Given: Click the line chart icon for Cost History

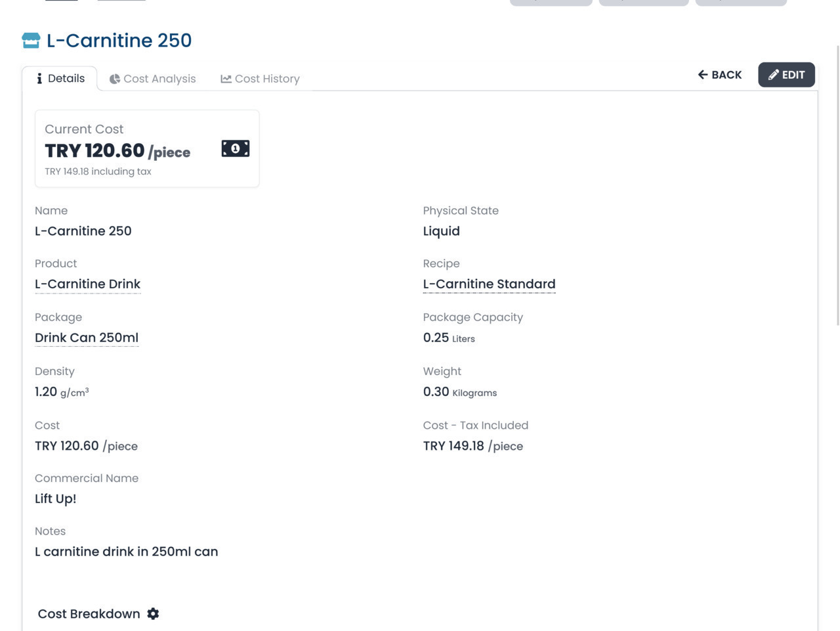Looking at the screenshot, I should click(226, 79).
